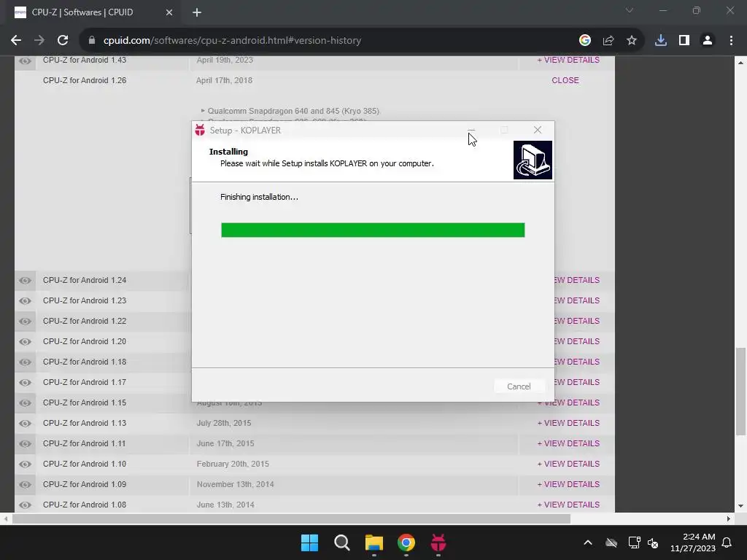747x560 pixels.
Task: Close the CPU-Z CPUID tab
Action: [169, 12]
